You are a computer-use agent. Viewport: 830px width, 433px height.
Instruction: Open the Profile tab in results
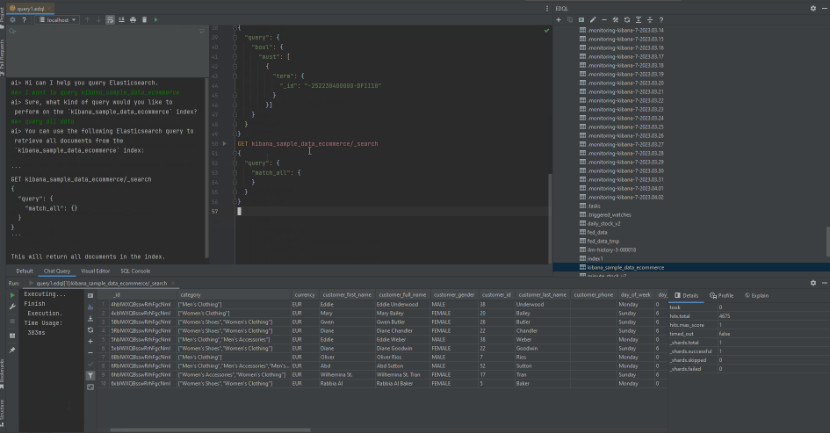(x=722, y=295)
